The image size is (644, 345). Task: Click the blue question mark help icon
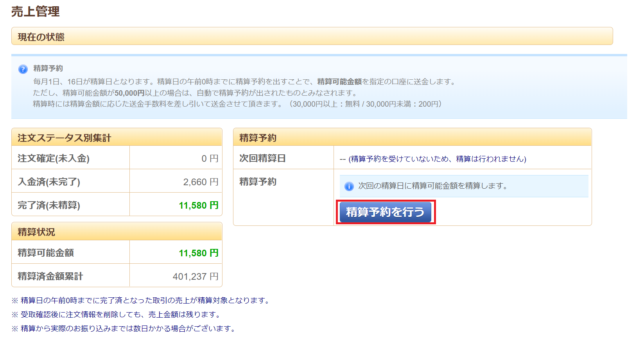(x=23, y=69)
